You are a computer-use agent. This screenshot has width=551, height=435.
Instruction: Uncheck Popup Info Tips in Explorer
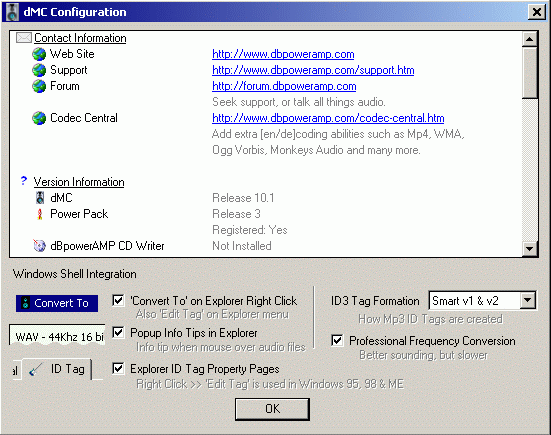[118, 332]
